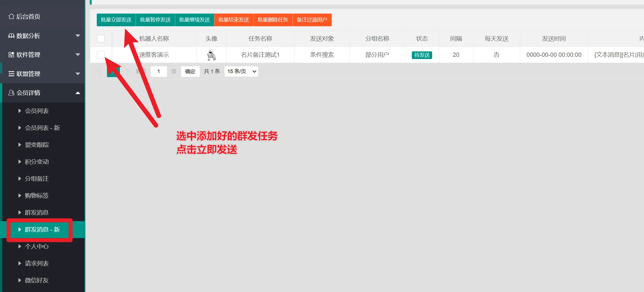This screenshot has height=292, width=644.
Task: Click the list icon beside 联盟管理
Action: click(x=11, y=74)
